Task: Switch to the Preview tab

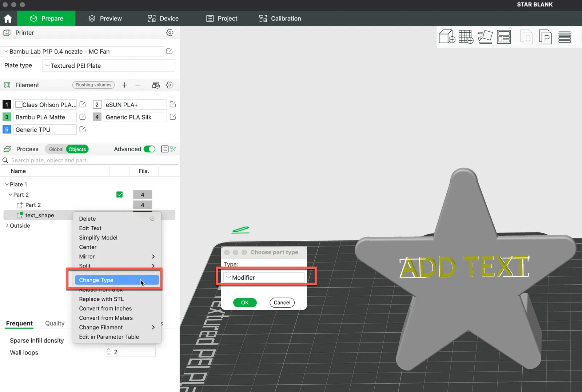Action: pyautogui.click(x=105, y=19)
